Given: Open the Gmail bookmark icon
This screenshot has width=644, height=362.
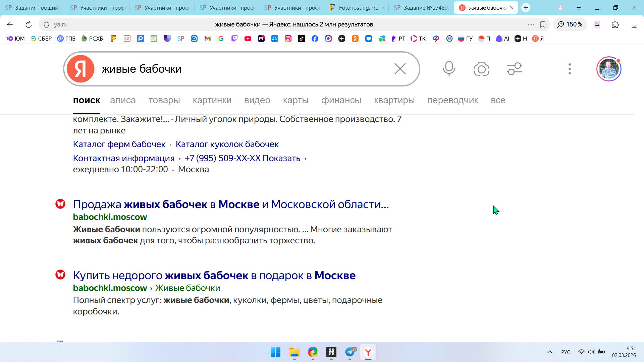Looking at the screenshot, I should click(208, 39).
